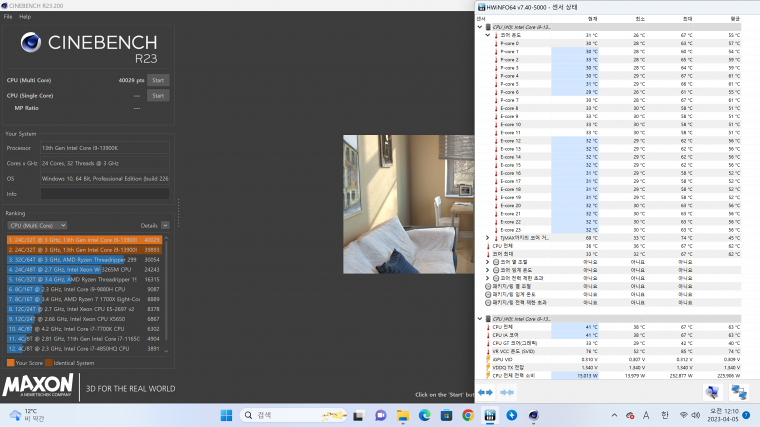Click the HWiNFO shrink columns arrows icon
This screenshot has width=760, height=427.
(507, 392)
